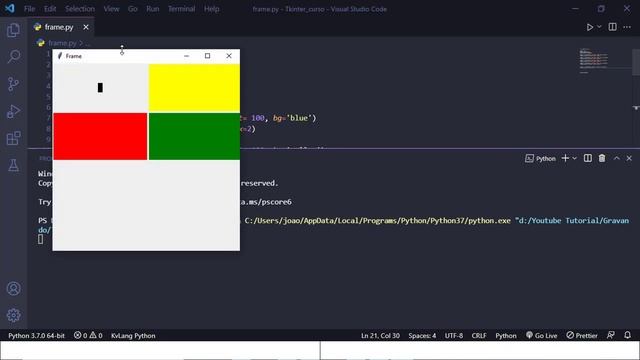Open feedback icon in status bar

(x=611, y=335)
